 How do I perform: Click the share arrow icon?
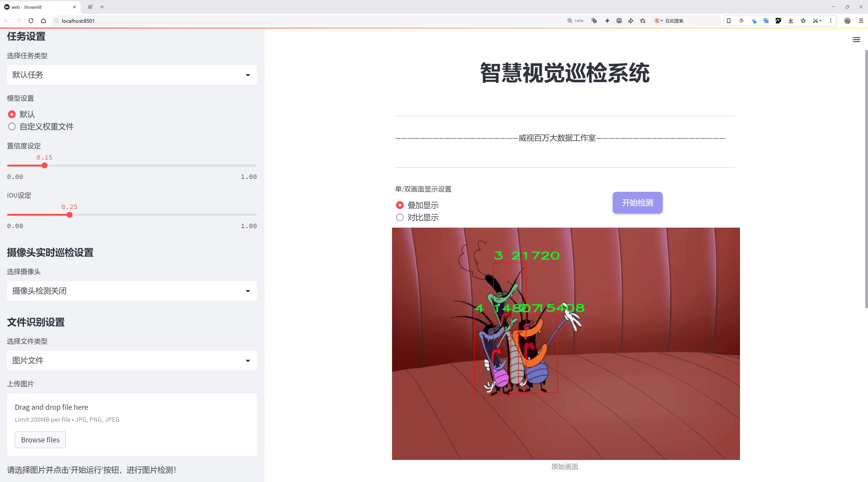[631, 21]
